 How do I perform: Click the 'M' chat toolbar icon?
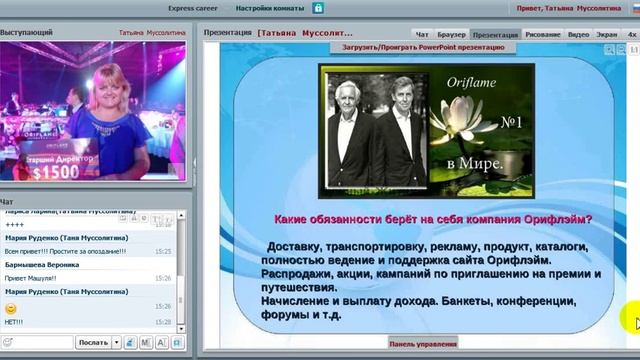pos(146,342)
